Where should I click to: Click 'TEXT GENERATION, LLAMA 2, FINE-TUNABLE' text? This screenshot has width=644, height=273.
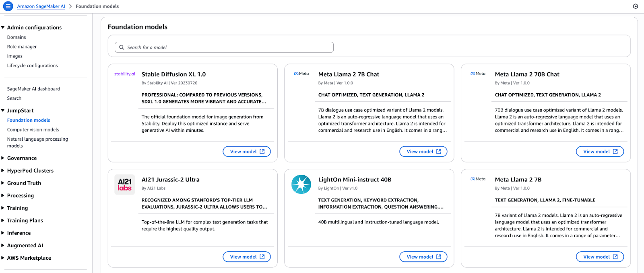pos(545,200)
